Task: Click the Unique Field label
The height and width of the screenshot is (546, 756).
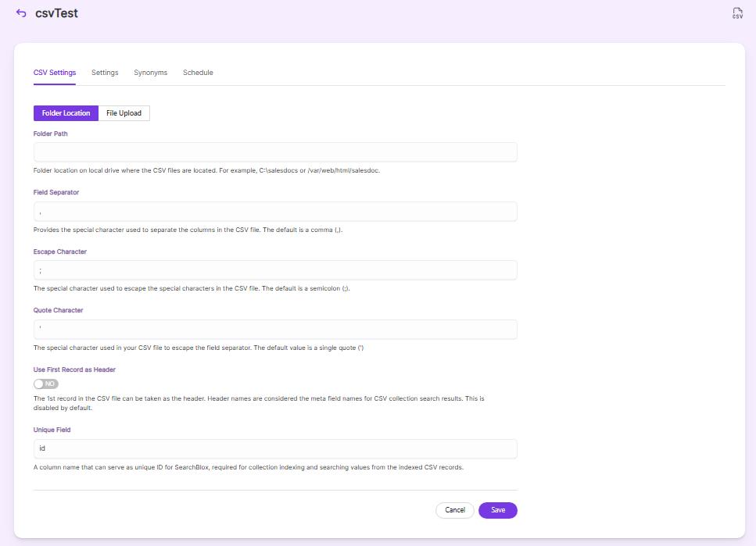Action: 52,430
